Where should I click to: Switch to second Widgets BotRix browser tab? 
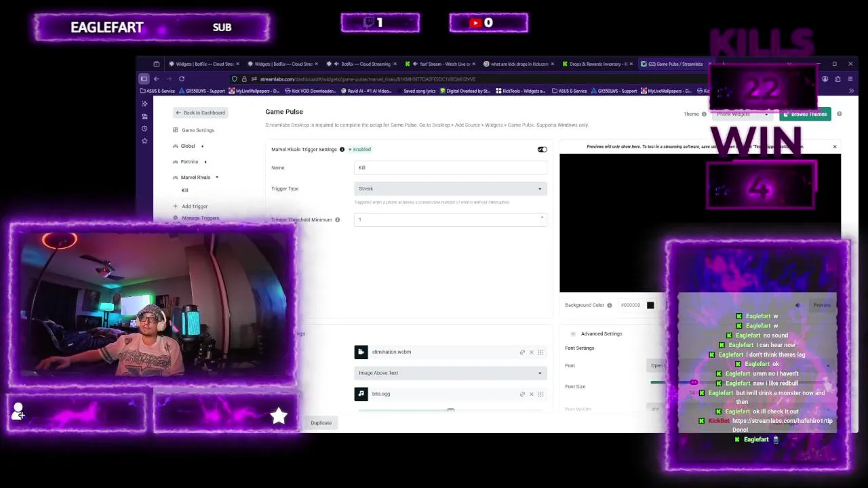(x=283, y=64)
